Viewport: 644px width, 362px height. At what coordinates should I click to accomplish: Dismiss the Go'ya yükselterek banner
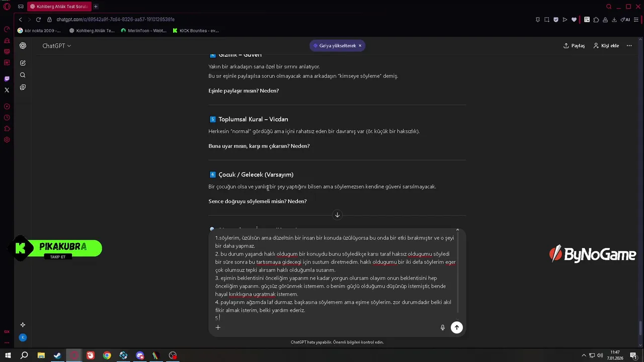tap(360, 46)
